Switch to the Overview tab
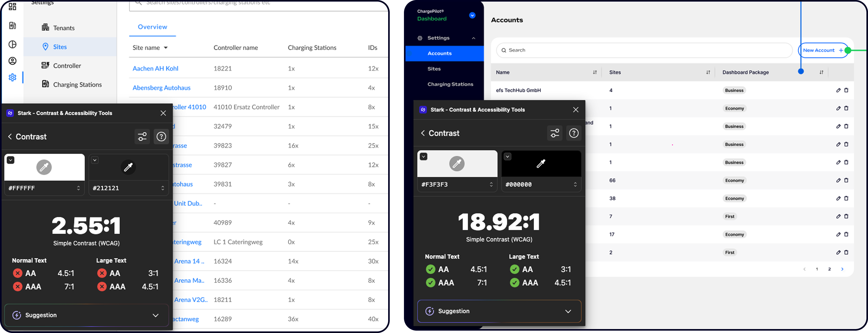 [x=152, y=27]
